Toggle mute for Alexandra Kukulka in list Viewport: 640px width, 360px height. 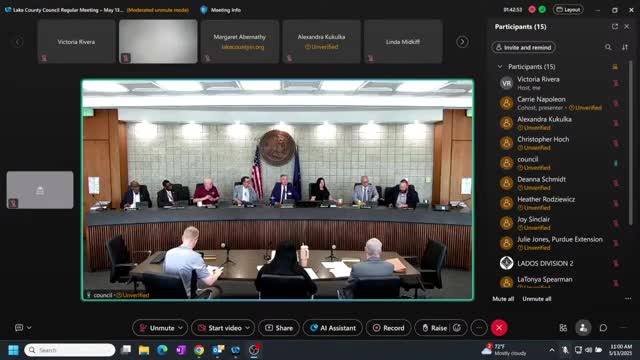coord(616,123)
